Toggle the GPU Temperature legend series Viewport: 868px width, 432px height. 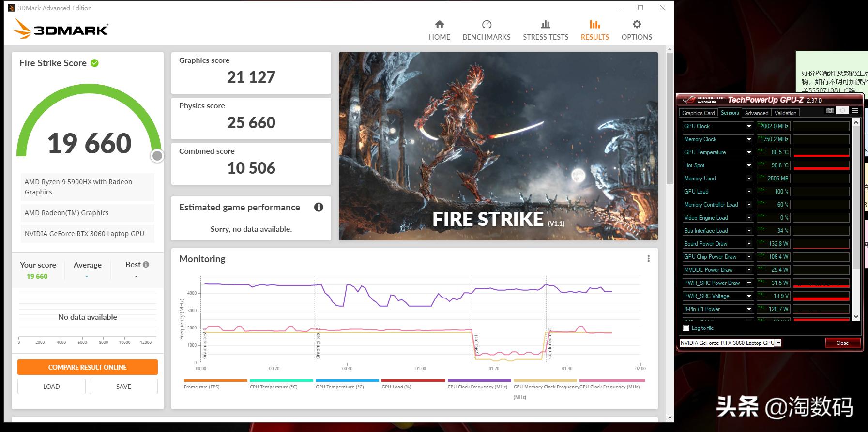coord(347,384)
